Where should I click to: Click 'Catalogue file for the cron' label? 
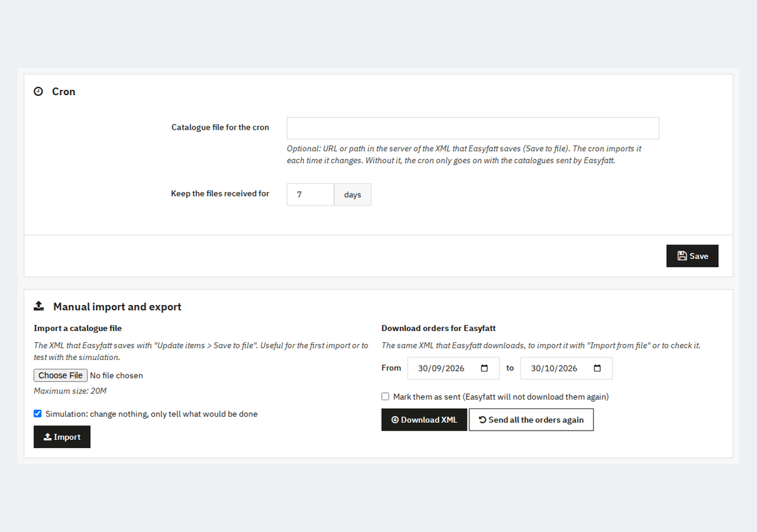220,127
